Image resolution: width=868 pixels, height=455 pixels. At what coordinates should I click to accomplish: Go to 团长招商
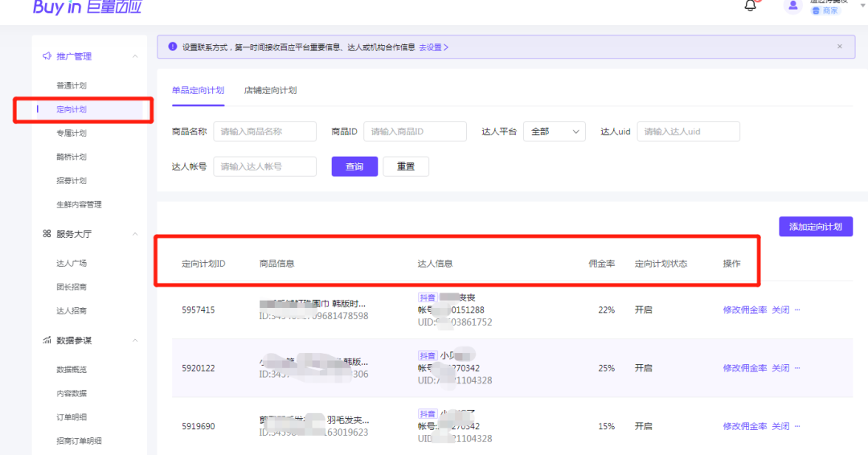[x=72, y=287]
